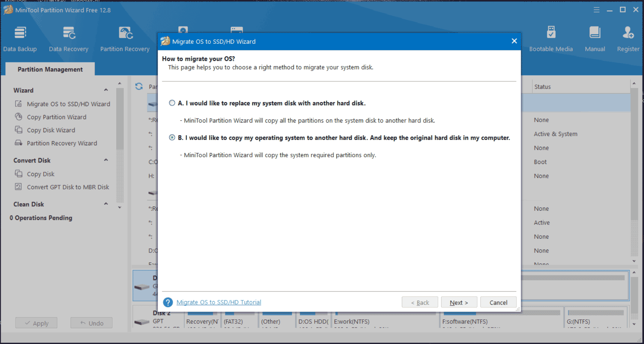This screenshot has height=344, width=644.
Task: Choose option B copy operating system
Action: [x=172, y=137]
